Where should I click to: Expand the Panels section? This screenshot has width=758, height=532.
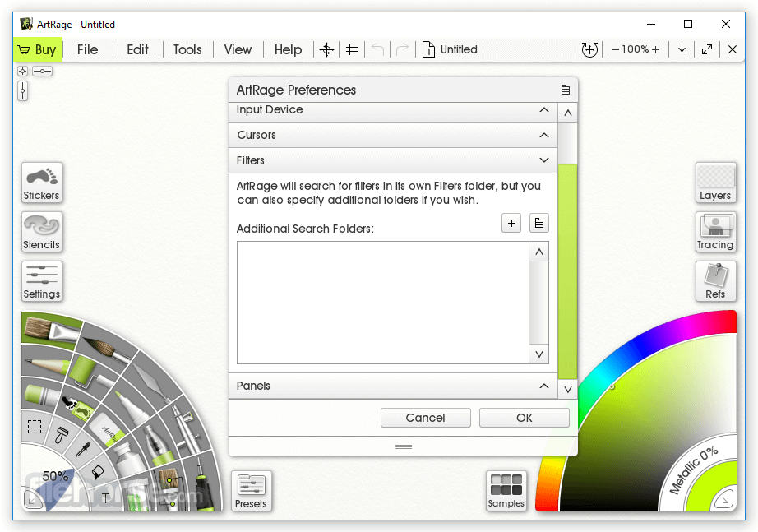pyautogui.click(x=392, y=386)
